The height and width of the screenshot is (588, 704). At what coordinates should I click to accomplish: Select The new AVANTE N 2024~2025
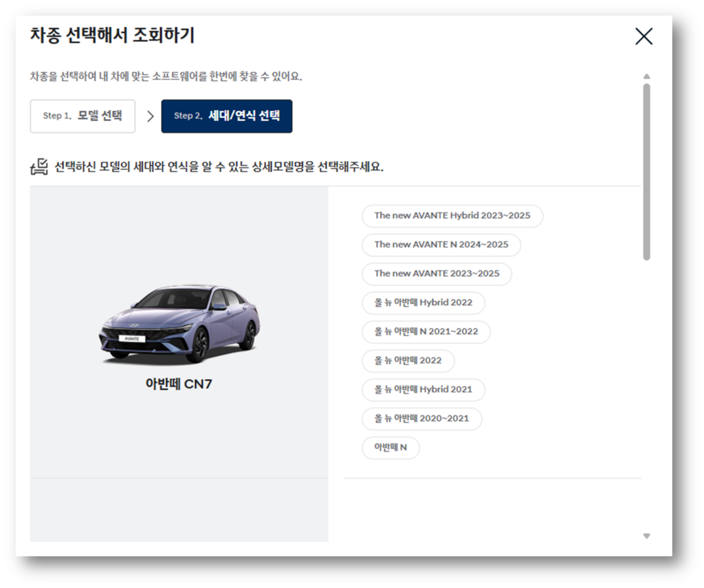coord(441,245)
